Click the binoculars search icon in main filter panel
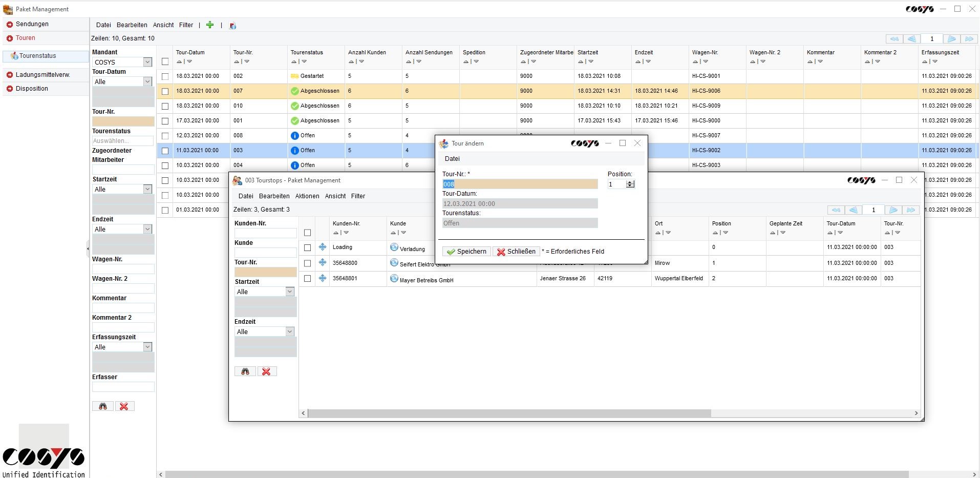This screenshot has height=478, width=980. coord(103,406)
